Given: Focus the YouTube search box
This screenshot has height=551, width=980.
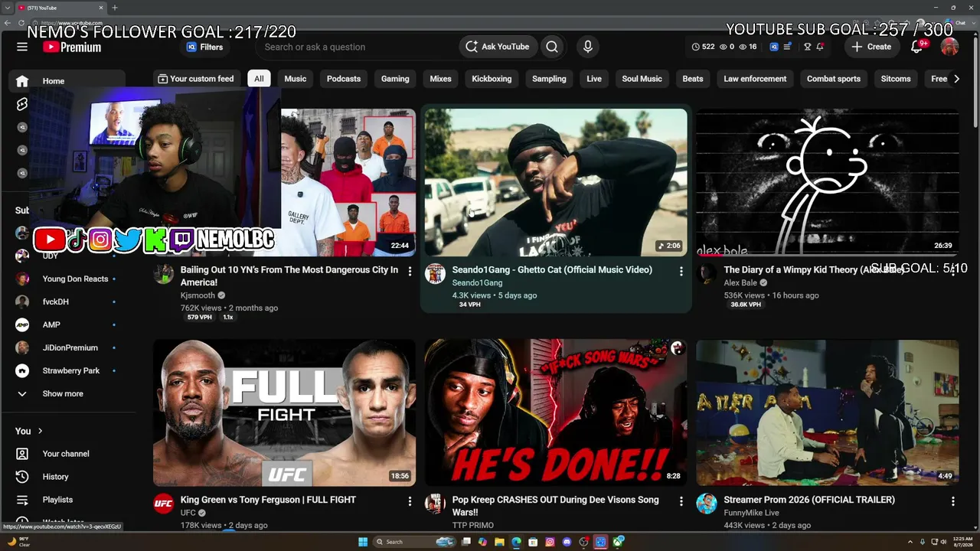Looking at the screenshot, I should point(356,47).
